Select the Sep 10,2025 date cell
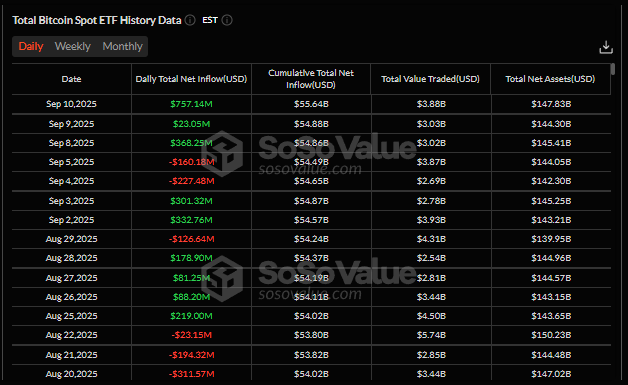The image size is (628, 385). [x=71, y=104]
